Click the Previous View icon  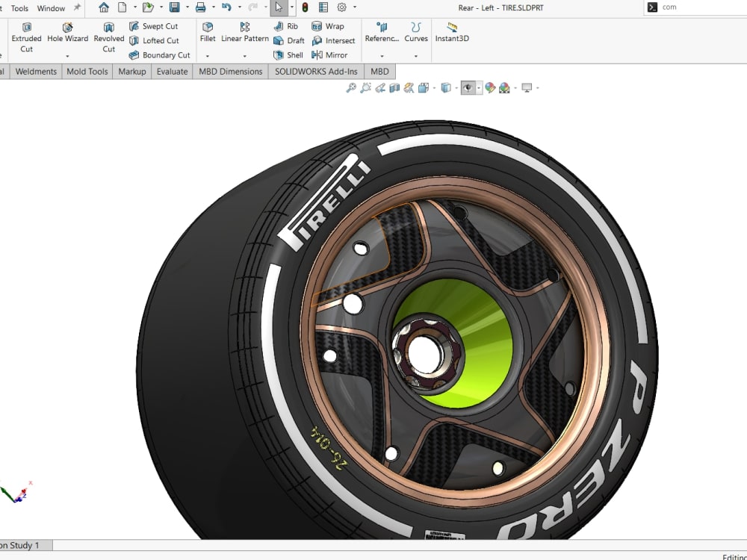point(380,87)
